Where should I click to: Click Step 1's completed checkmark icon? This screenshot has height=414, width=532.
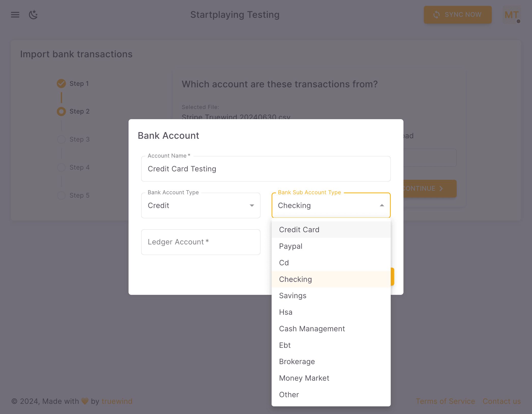(x=61, y=84)
